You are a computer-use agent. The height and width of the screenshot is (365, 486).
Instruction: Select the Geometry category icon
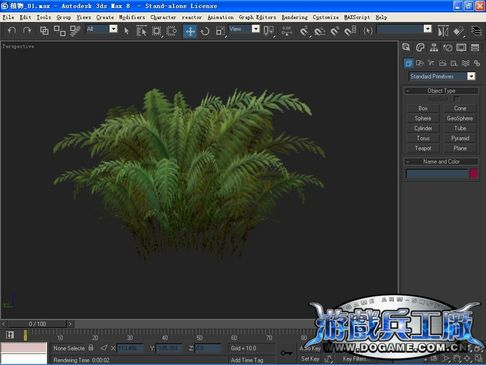click(x=409, y=63)
